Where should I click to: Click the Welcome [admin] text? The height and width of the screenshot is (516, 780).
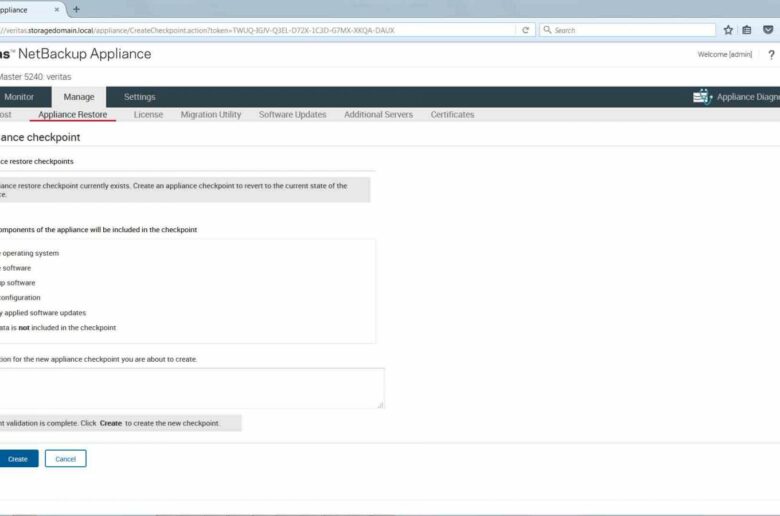725,54
